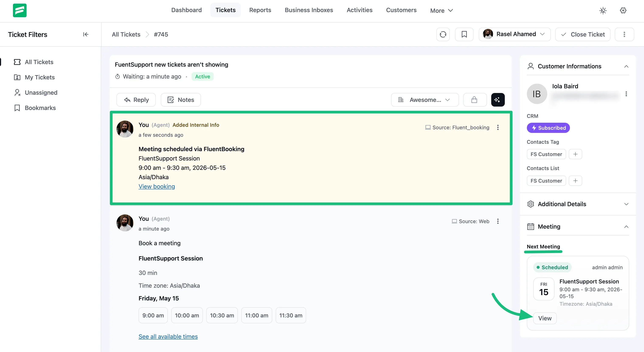Click the Subscribed CRM badge
This screenshot has height=352, width=644.
[548, 128]
